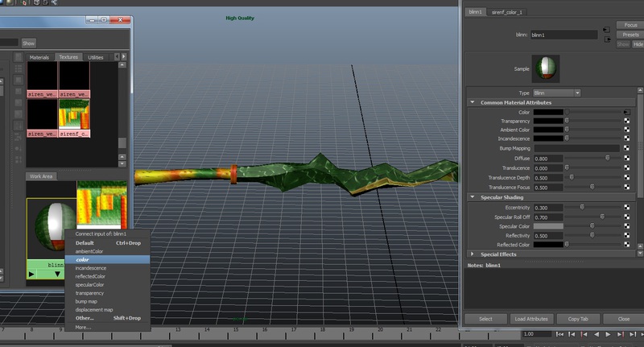This screenshot has width=644, height=347.
Task: Click the Specular Color gray swatch
Action: click(x=548, y=226)
